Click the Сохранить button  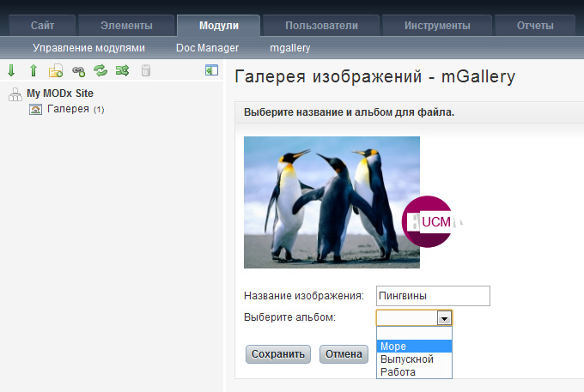[x=278, y=354]
